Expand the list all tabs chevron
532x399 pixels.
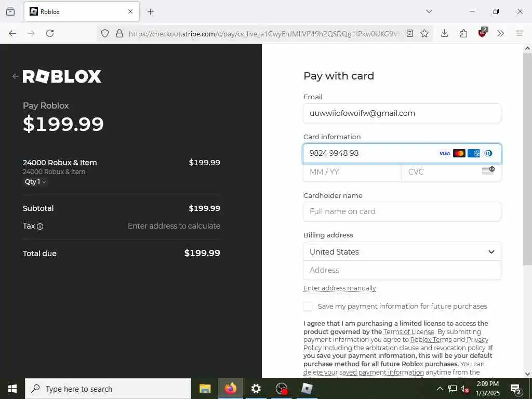(429, 11)
